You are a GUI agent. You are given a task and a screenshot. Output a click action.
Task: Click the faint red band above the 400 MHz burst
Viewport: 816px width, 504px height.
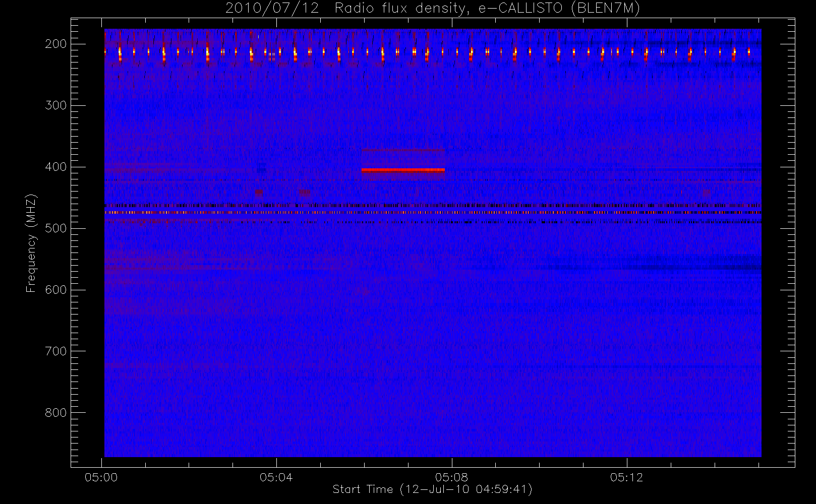click(x=403, y=150)
